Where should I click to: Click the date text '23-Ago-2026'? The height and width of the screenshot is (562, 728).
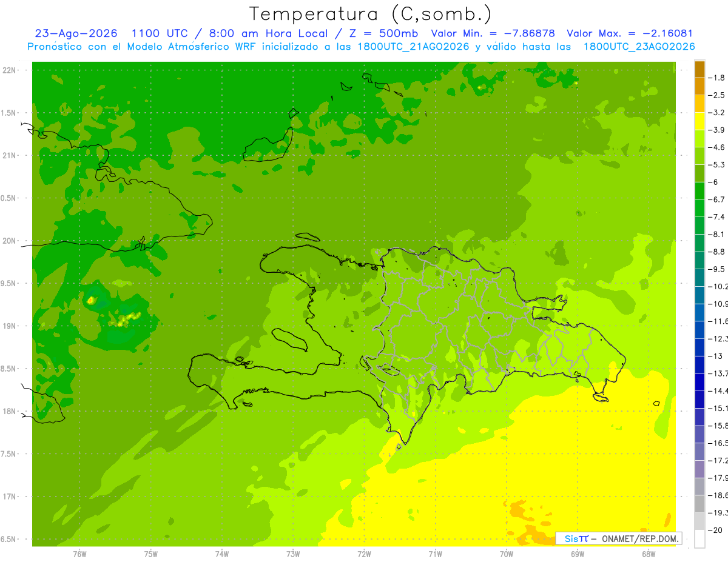point(76,33)
